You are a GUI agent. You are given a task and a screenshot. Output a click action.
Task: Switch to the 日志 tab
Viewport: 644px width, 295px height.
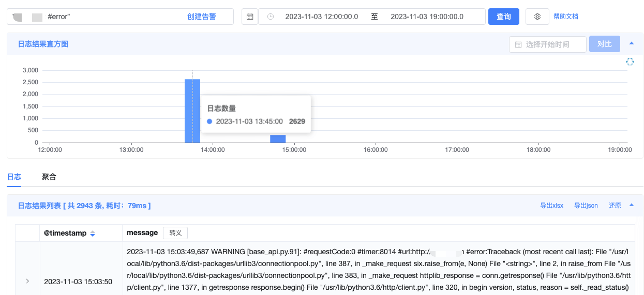pyautogui.click(x=14, y=177)
